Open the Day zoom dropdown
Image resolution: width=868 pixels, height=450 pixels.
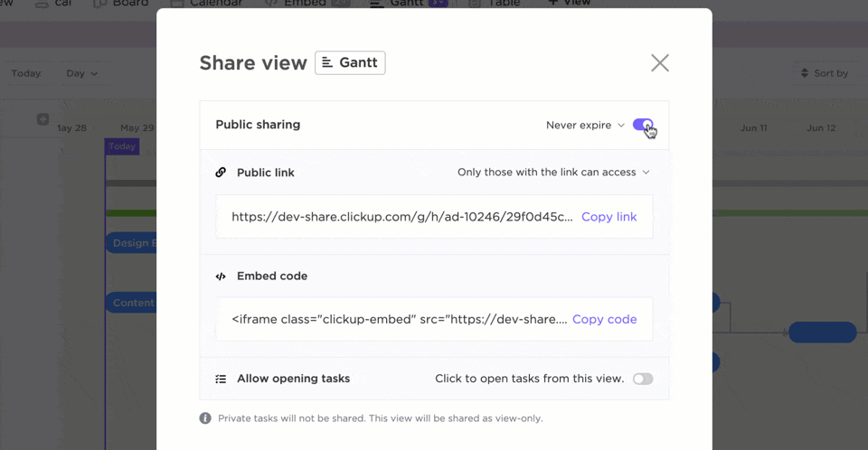click(82, 73)
